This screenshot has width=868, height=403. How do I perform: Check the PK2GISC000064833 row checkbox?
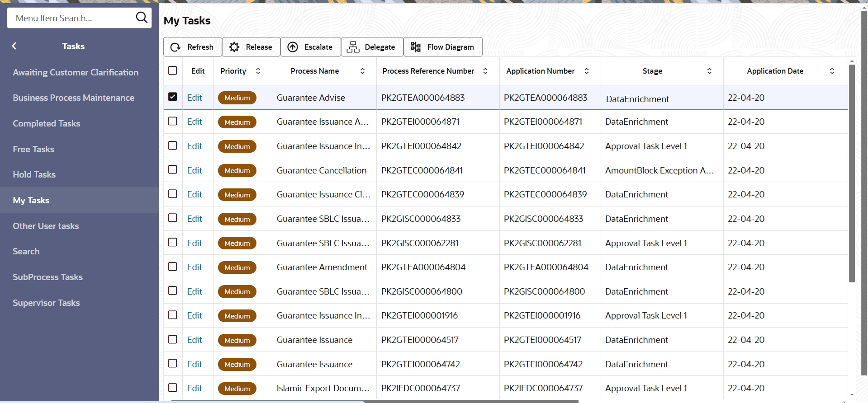tap(172, 218)
